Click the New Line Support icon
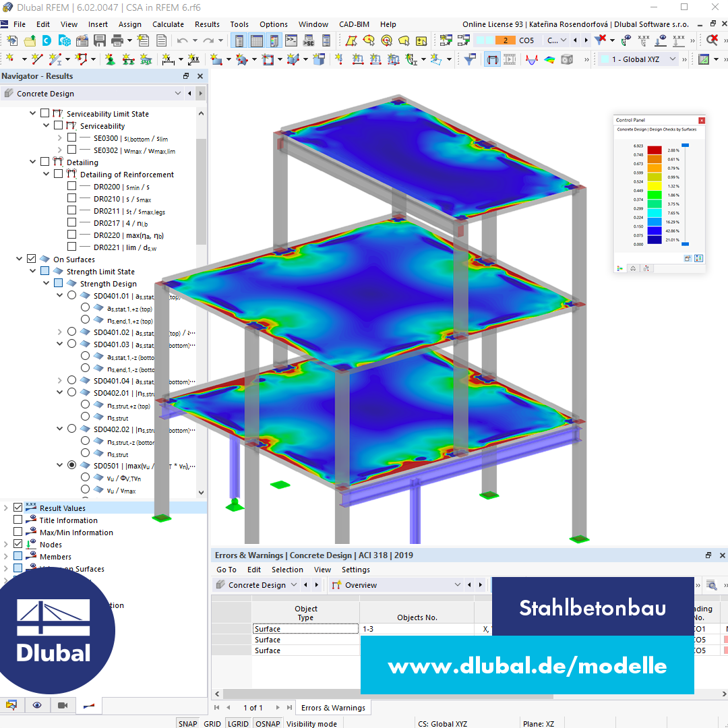 coord(128,59)
